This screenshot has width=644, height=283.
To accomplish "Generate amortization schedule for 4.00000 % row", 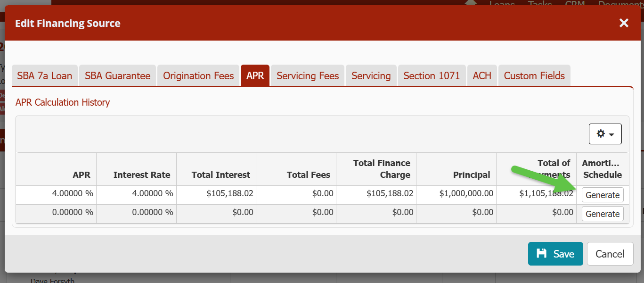I will [x=603, y=195].
